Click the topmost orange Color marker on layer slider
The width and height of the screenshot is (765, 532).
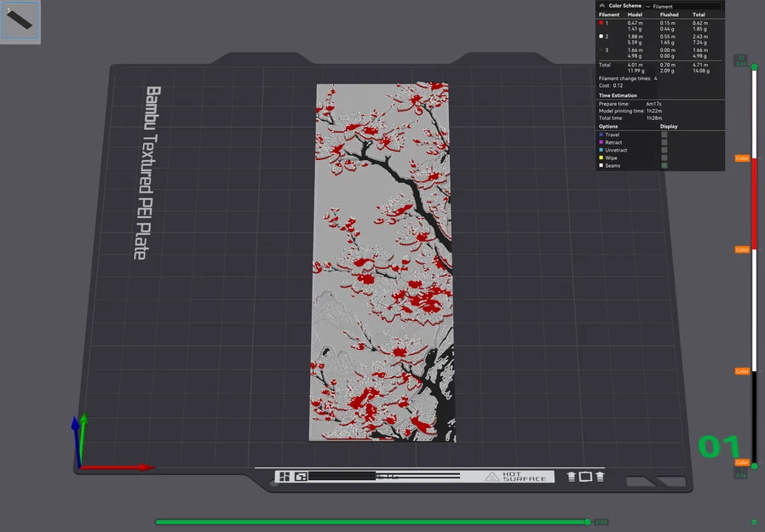(741, 158)
